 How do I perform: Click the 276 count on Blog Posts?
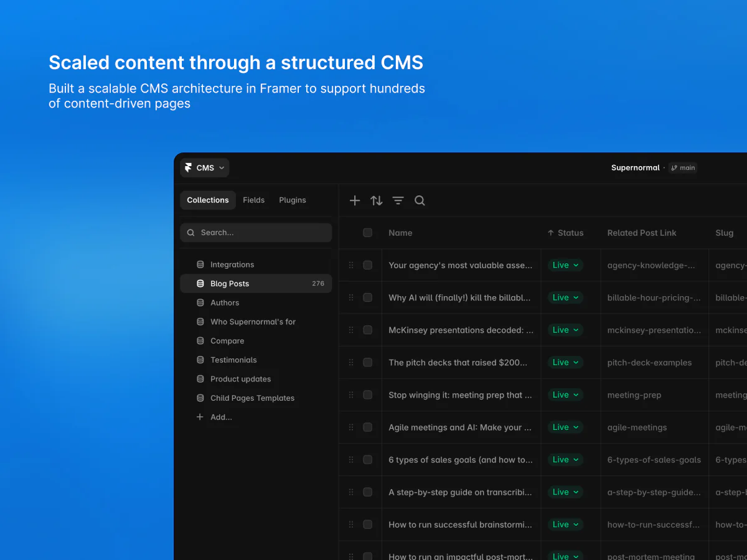click(x=318, y=284)
